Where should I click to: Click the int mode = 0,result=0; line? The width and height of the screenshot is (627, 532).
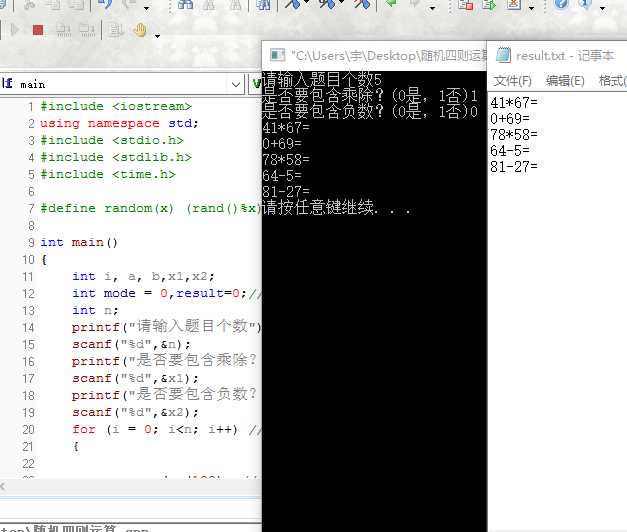click(166, 293)
